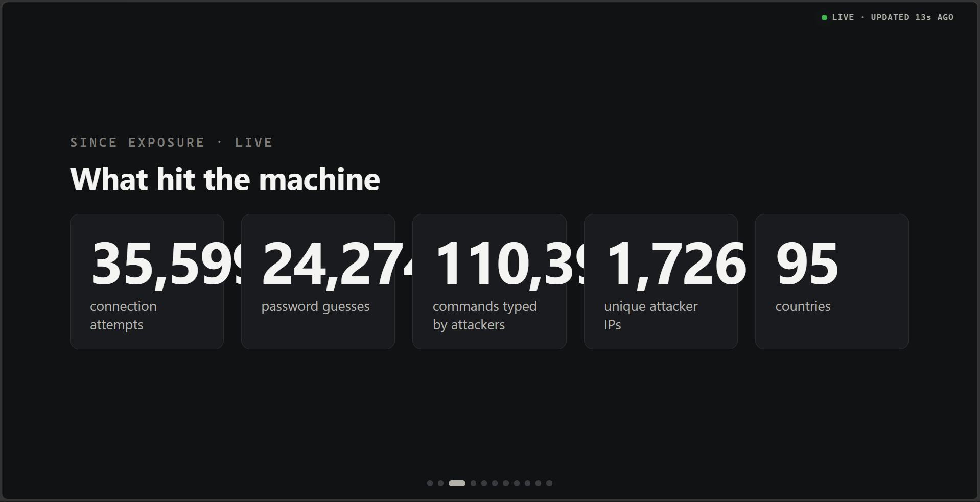Go to the second slide pagination dot

[440, 483]
